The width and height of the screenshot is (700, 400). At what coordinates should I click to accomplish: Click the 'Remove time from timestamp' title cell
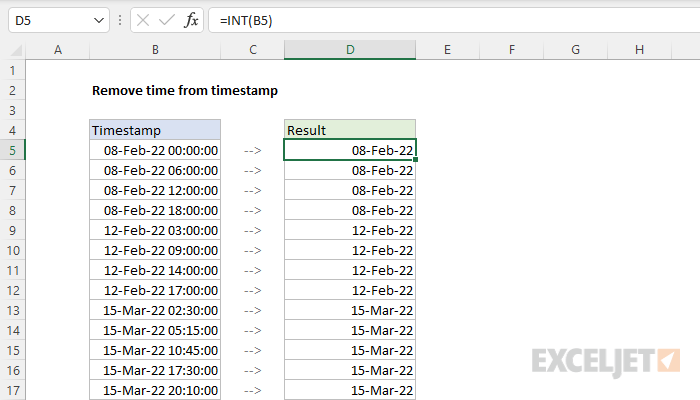tap(185, 91)
